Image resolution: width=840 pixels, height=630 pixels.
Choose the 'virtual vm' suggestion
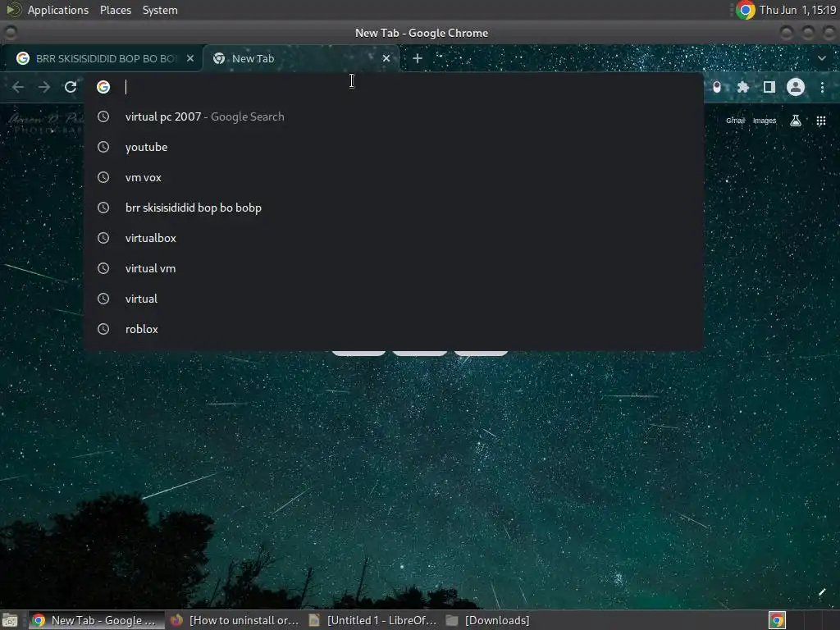tap(394, 268)
